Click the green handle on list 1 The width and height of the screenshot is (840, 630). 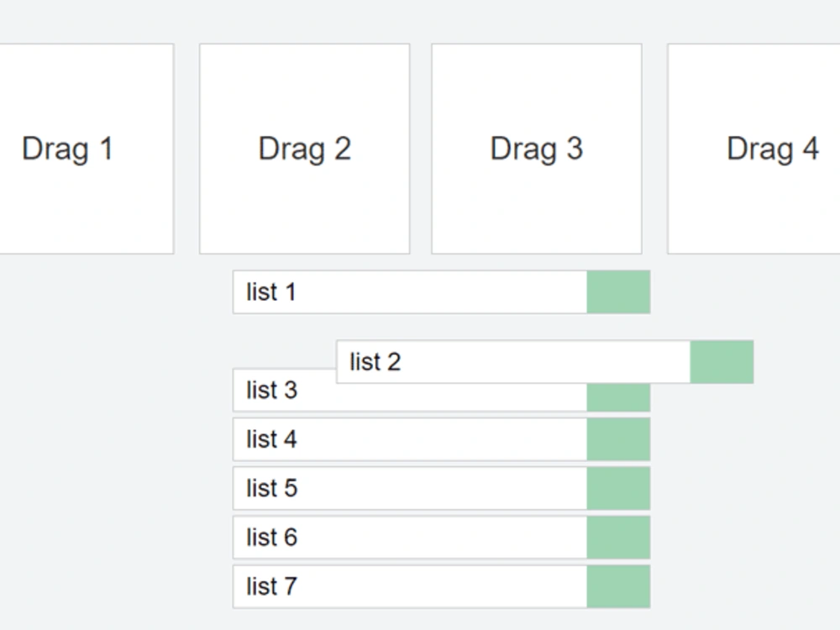pyautogui.click(x=618, y=292)
